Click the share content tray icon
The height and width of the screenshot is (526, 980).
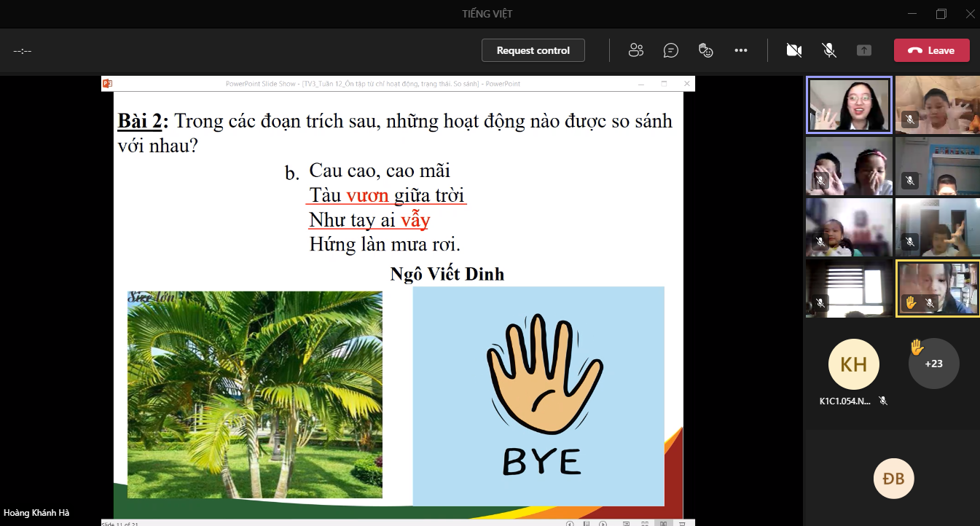pos(863,50)
